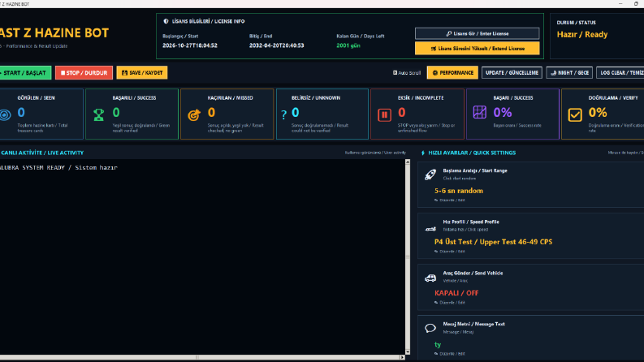Viewport: 644px width, 362px height.
Task: Click the Send Vehicle car icon
Action: pos(430,278)
